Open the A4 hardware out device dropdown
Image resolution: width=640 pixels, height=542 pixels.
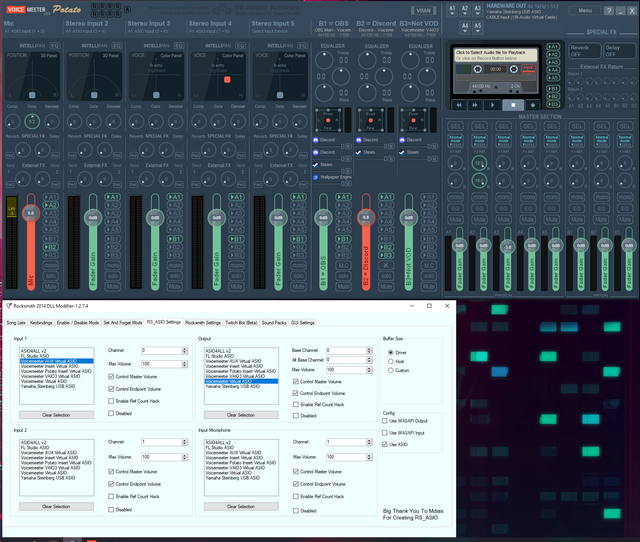pos(465,28)
